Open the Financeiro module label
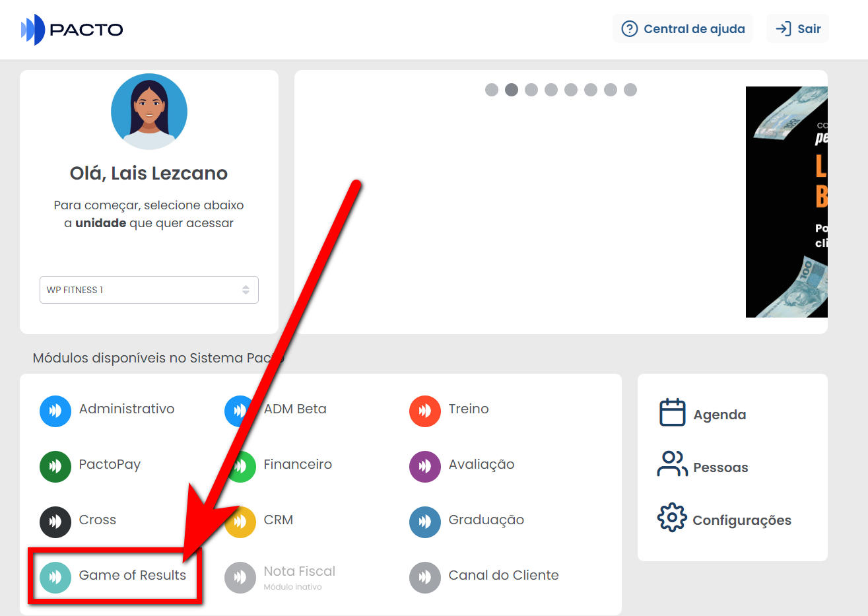This screenshot has height=616, width=868. click(x=298, y=464)
